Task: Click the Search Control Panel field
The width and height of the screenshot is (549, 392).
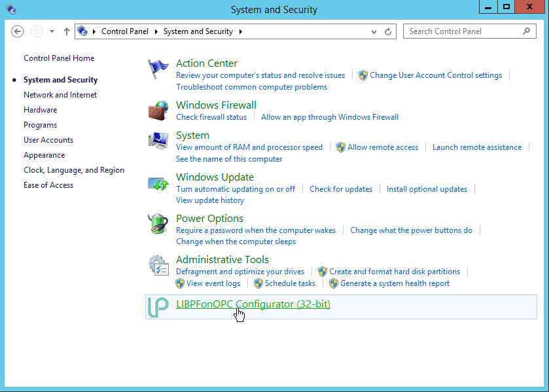Action: [463, 31]
